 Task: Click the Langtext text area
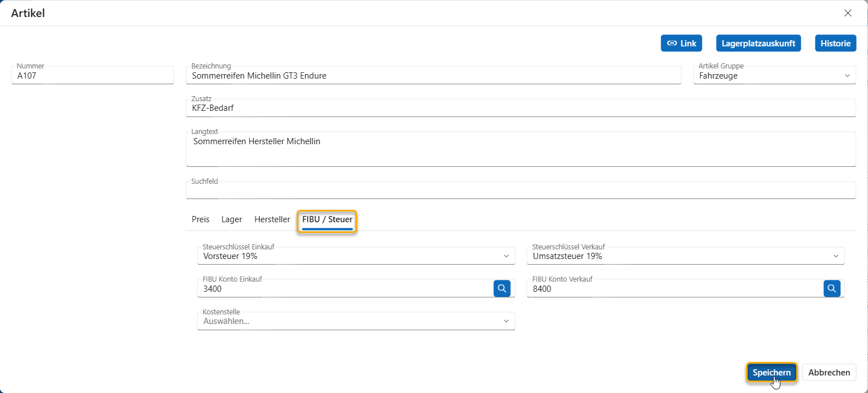point(520,150)
